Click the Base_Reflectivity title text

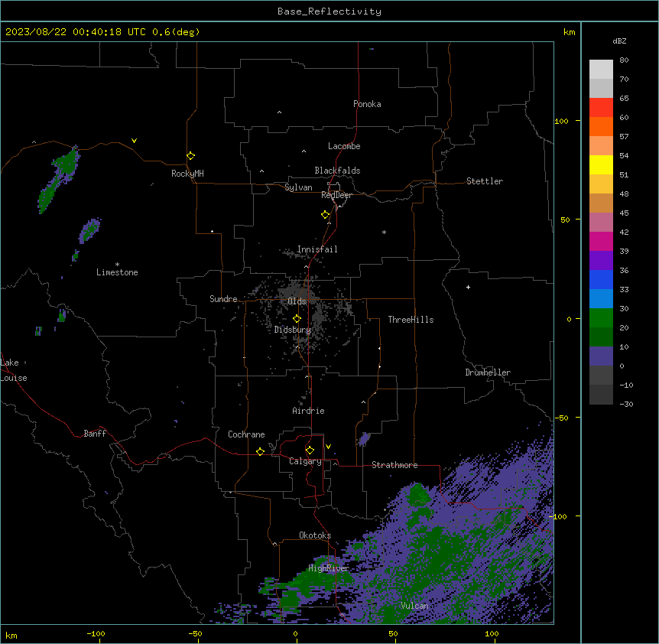pos(329,11)
